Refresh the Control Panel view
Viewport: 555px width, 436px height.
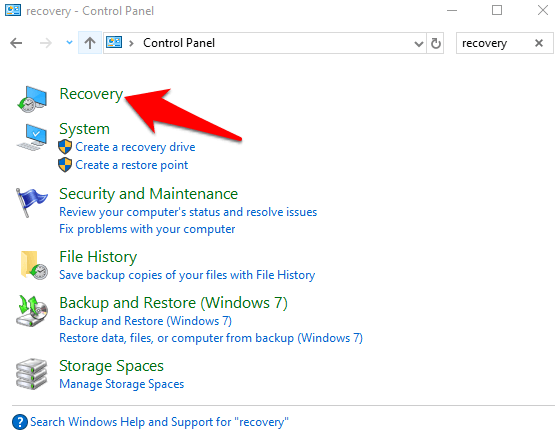coord(436,44)
